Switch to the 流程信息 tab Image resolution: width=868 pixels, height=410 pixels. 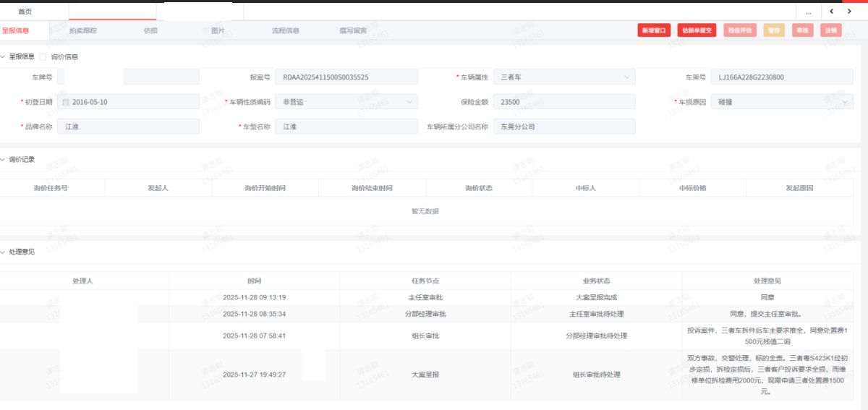click(x=285, y=31)
